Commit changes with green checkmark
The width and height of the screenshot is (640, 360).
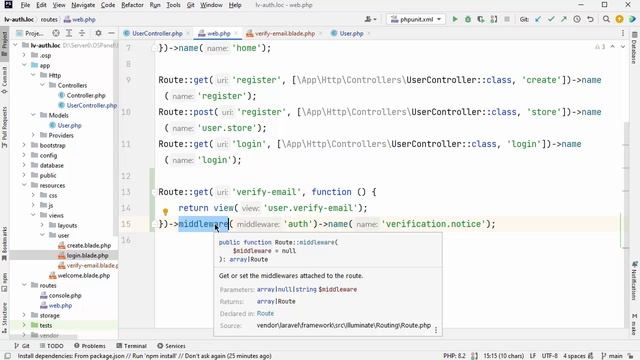551,19
